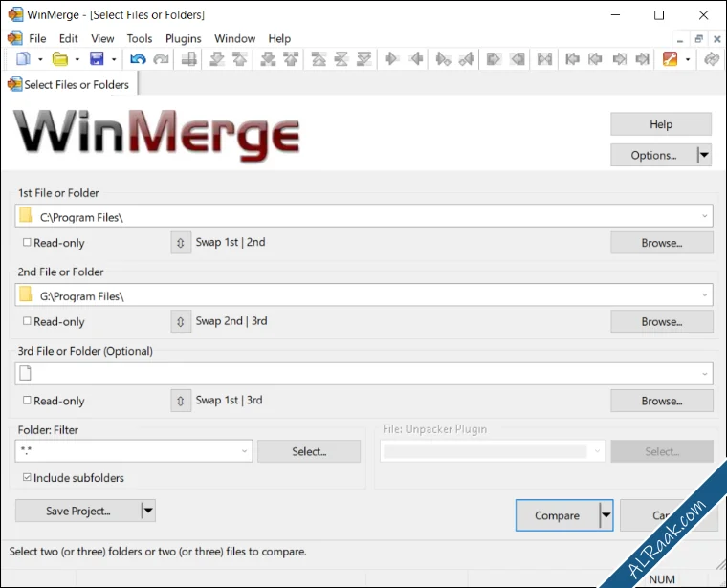Click the Current Difference toolbar icon
The height and width of the screenshot is (588, 727).
point(341,59)
